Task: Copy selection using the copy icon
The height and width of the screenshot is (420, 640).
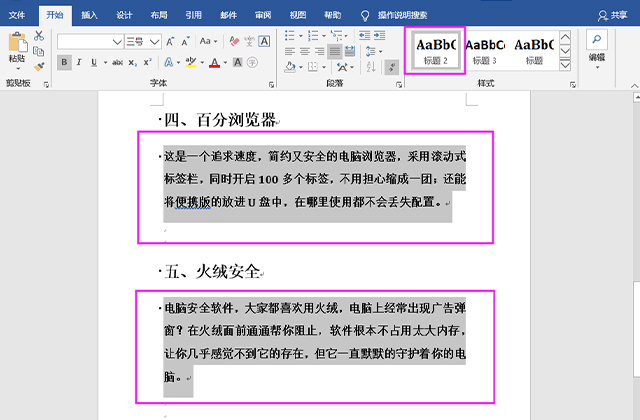Action: [39, 51]
